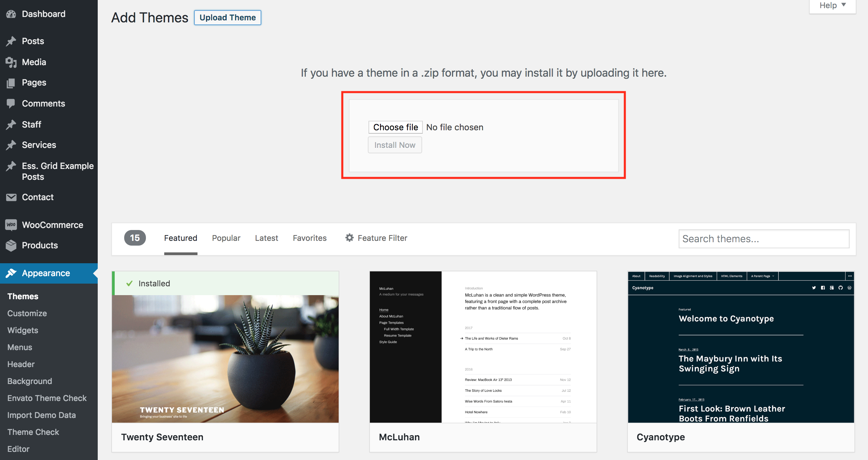Click the Ess. Grid Example Posts label
The width and height of the screenshot is (868, 460).
tap(58, 171)
